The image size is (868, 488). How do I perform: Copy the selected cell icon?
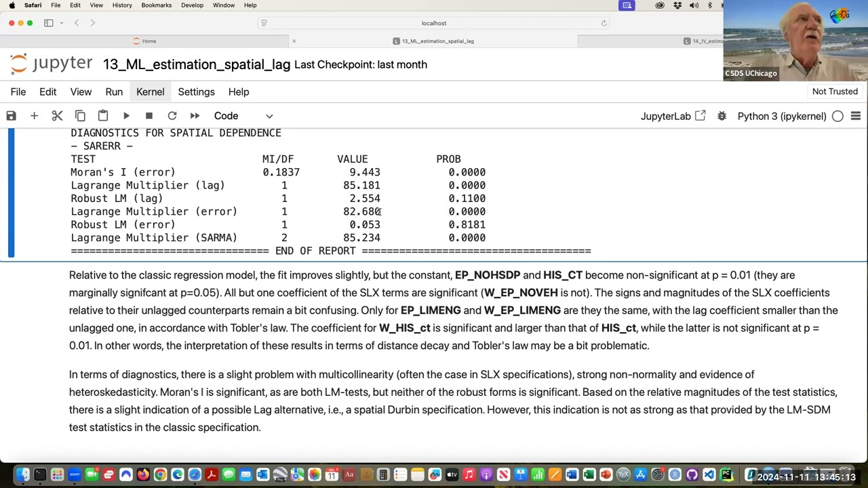coord(80,116)
